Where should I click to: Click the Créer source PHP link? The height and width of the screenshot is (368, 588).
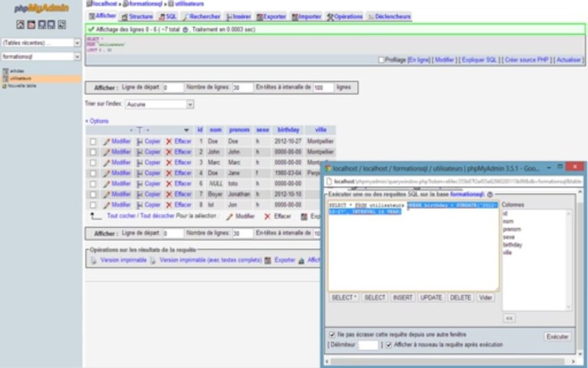[x=527, y=60]
